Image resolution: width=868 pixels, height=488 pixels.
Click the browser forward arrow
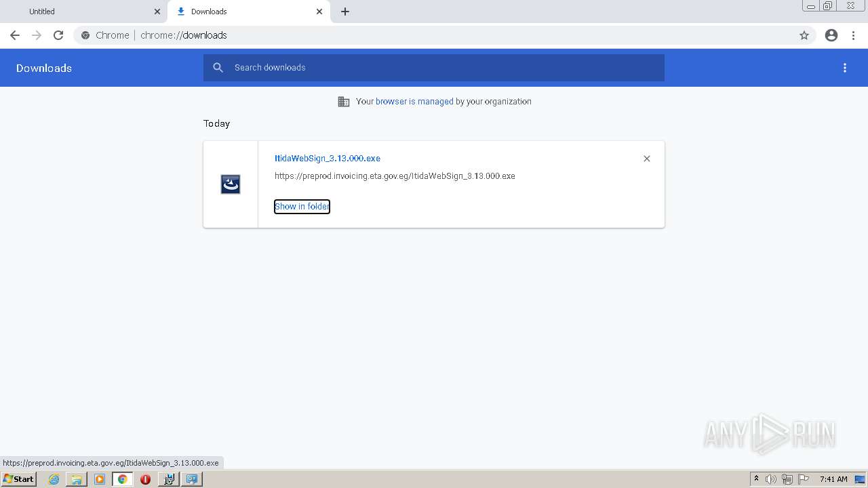click(x=37, y=35)
